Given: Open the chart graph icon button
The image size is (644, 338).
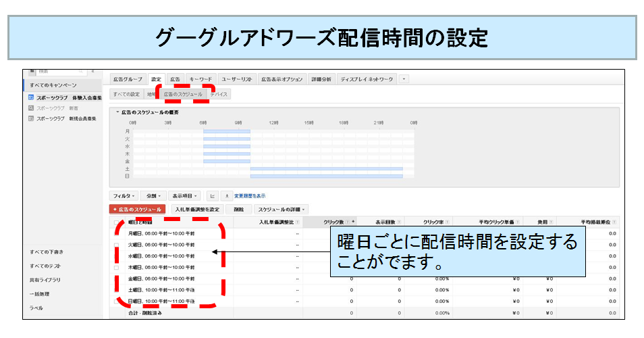Looking at the screenshot, I should [x=213, y=196].
